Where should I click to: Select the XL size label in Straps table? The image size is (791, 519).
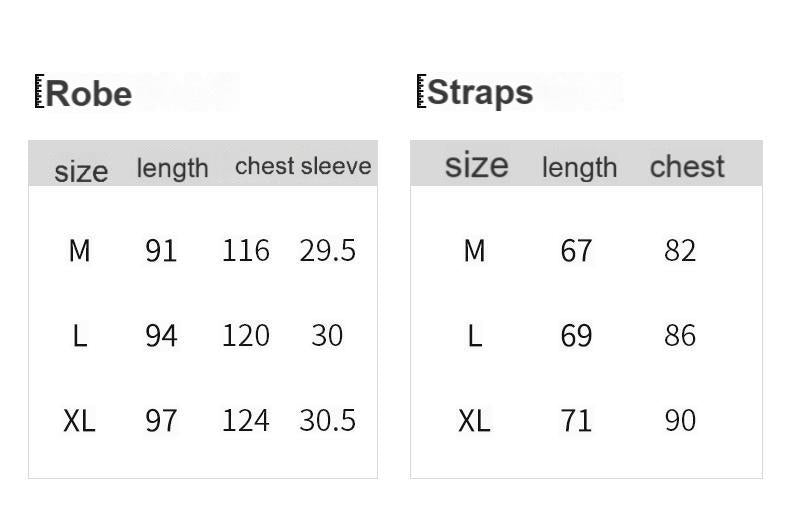(474, 421)
